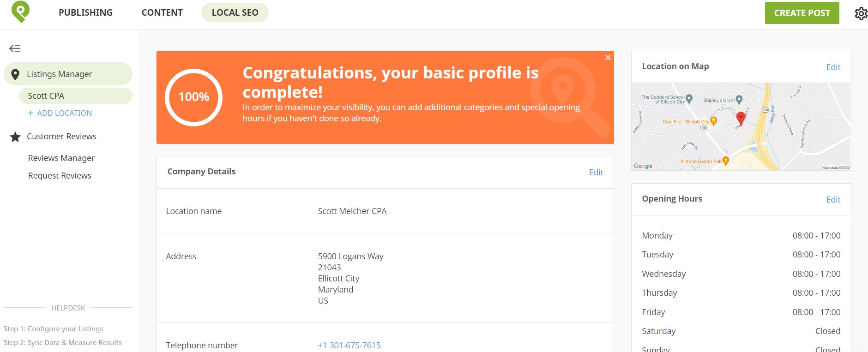
Task: Open Step 2: Sync Data & Measure Results
Action: [x=63, y=342]
